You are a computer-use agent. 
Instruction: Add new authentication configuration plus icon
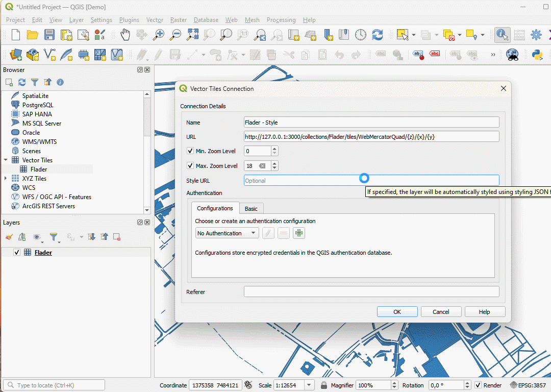(298, 233)
